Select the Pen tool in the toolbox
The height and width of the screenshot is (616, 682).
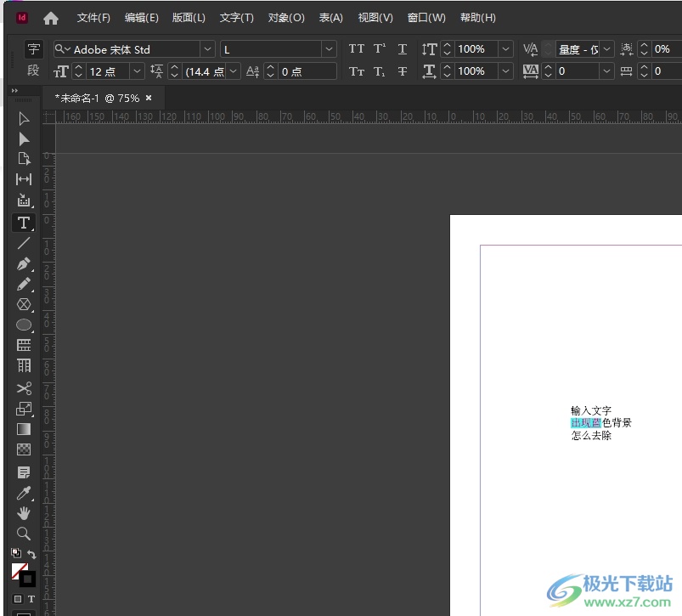coord(24,264)
